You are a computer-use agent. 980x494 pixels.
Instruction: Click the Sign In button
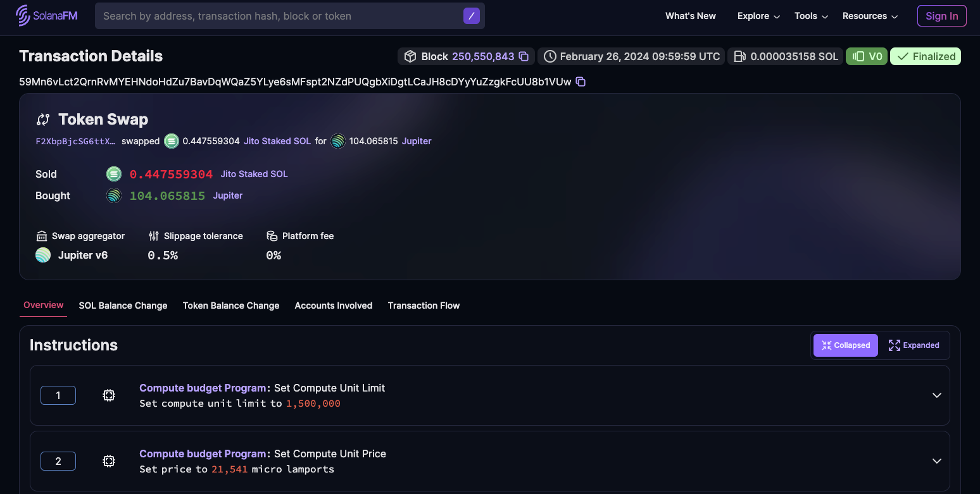[x=942, y=16]
